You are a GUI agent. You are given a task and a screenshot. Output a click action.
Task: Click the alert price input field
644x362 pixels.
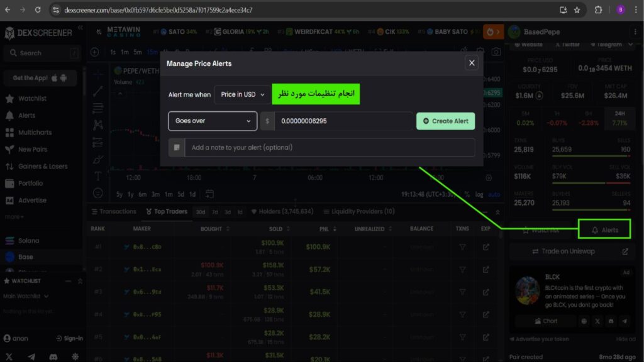pyautogui.click(x=344, y=121)
